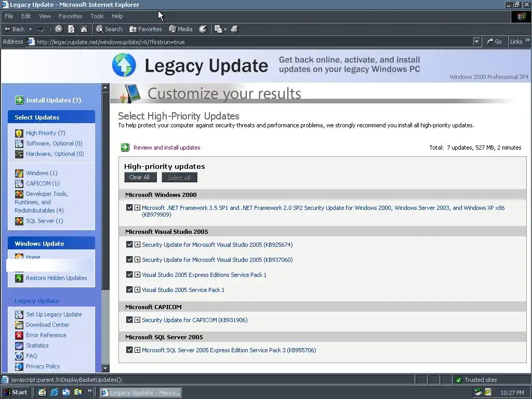Viewport: 532px width, 399px height.
Task: Uncheck CAPICOM KB931906 security update
Action: (129, 320)
